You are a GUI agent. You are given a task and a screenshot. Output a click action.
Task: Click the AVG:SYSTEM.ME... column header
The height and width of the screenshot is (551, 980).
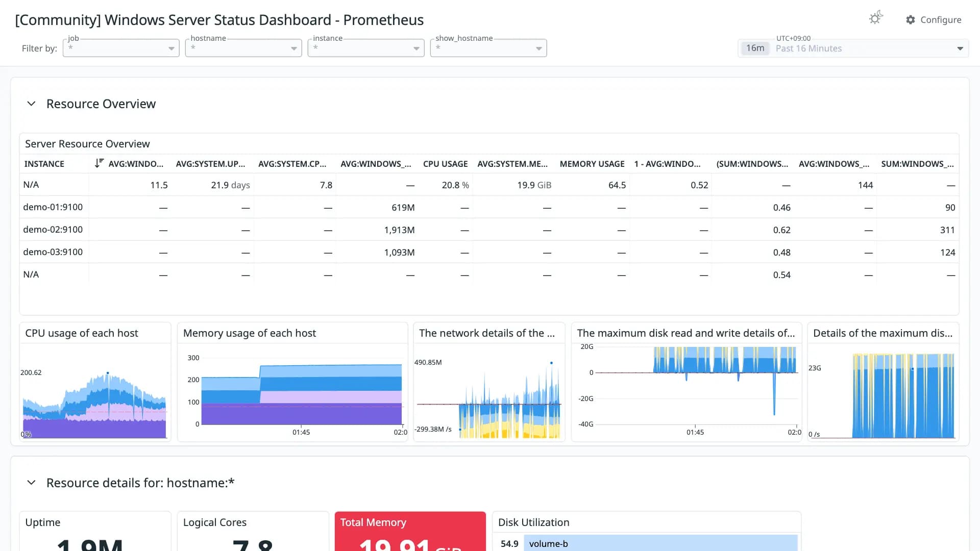(512, 164)
